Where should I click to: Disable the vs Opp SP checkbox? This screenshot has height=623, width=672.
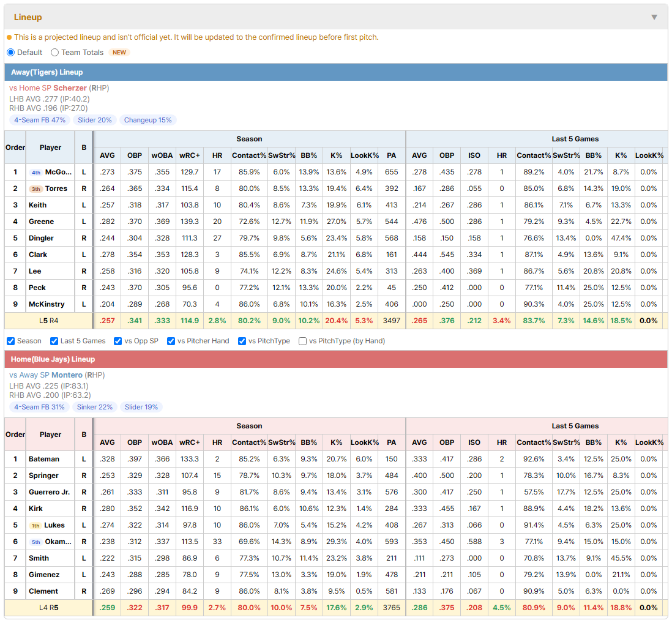118,341
